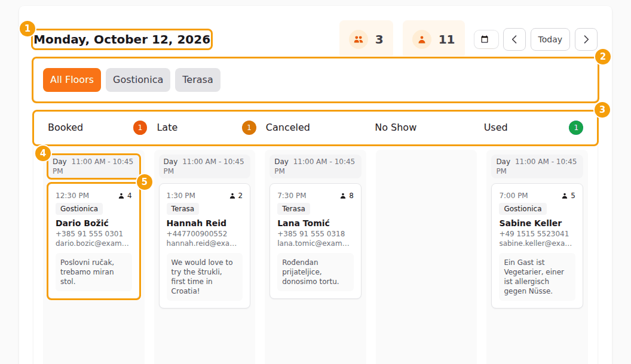Click email dario.bozic@exam...
The width and height of the screenshot is (631, 364).
pos(92,243)
